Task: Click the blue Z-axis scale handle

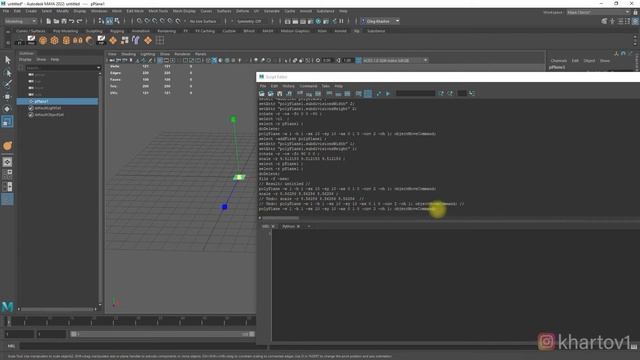Action: pos(224,207)
